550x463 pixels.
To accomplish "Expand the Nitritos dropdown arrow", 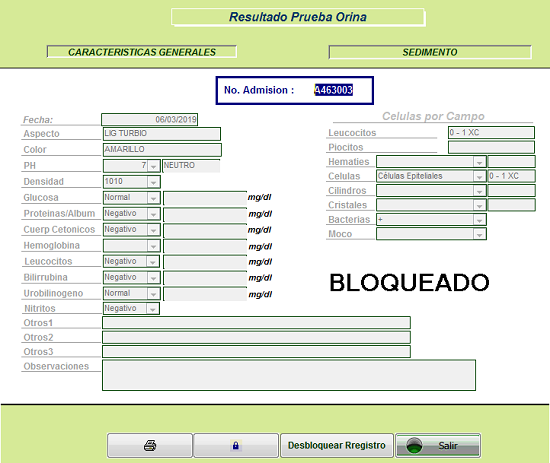I will coord(153,309).
